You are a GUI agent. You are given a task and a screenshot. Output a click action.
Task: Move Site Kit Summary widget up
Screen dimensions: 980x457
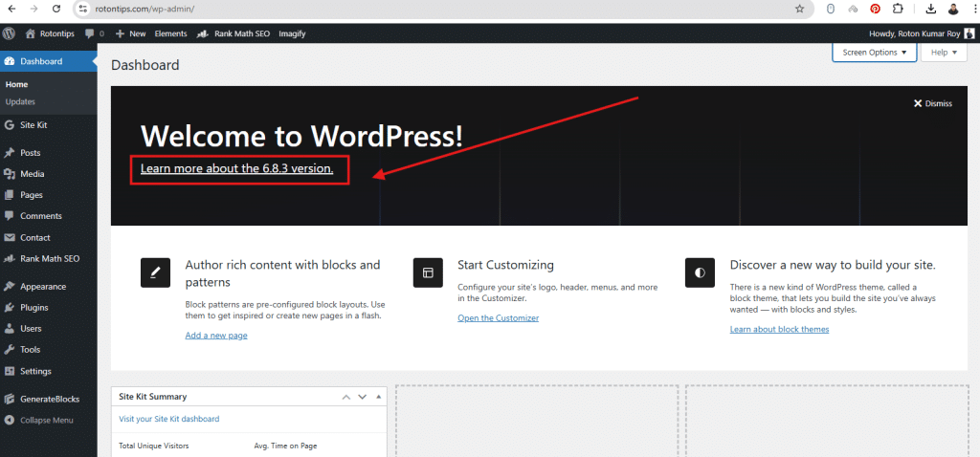point(346,397)
